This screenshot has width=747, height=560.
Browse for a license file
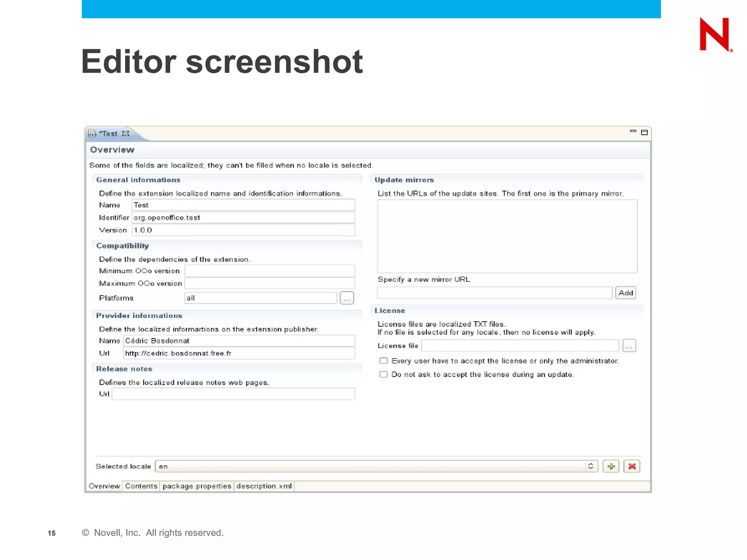click(x=629, y=346)
